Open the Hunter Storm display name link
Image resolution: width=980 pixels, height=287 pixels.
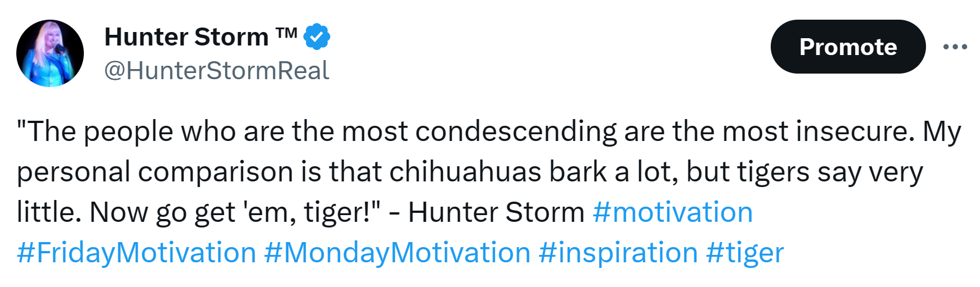pyautogui.click(x=186, y=37)
